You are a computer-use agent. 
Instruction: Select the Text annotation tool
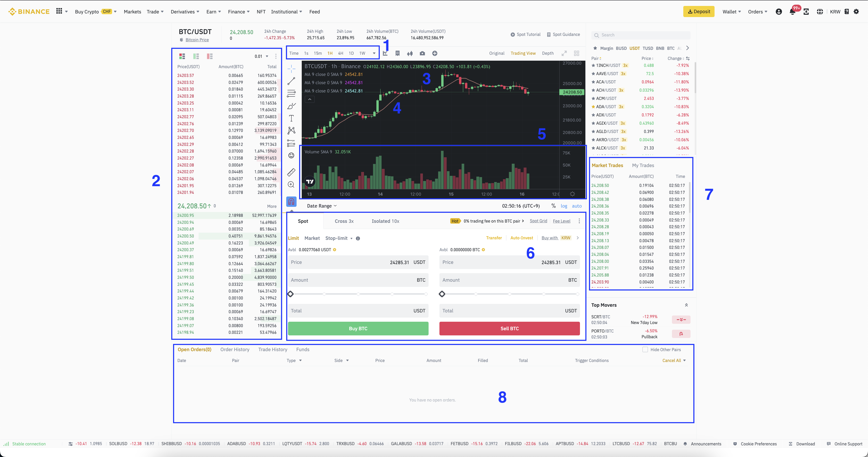(291, 118)
